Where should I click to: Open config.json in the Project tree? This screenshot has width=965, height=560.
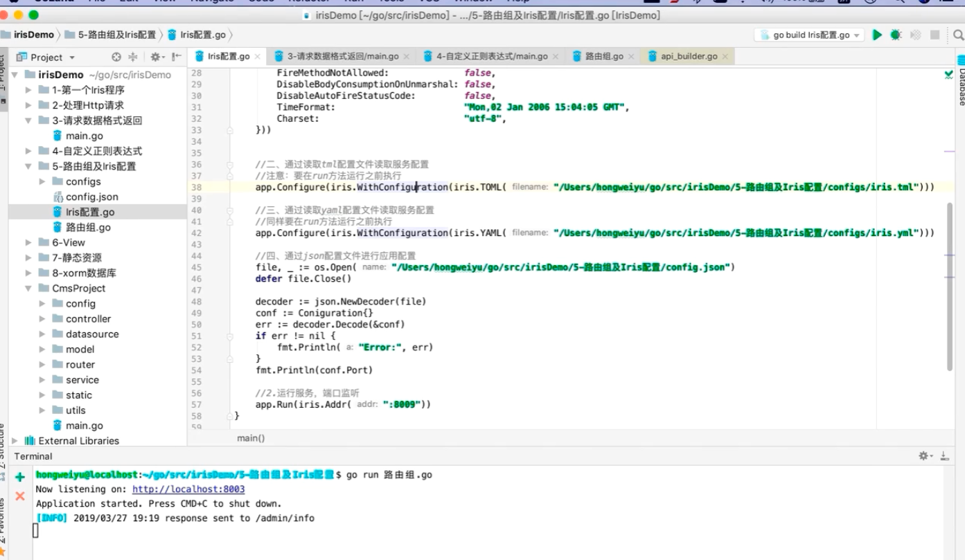pos(91,197)
